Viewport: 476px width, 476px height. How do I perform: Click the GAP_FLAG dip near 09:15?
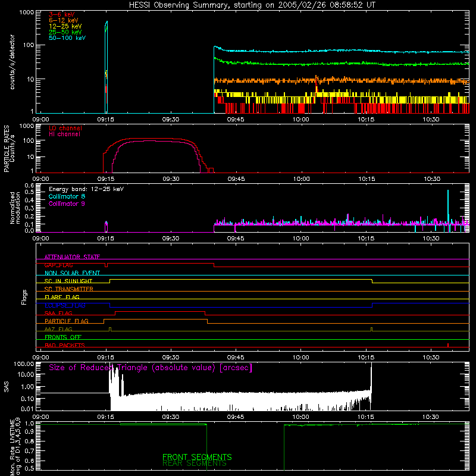107,265
